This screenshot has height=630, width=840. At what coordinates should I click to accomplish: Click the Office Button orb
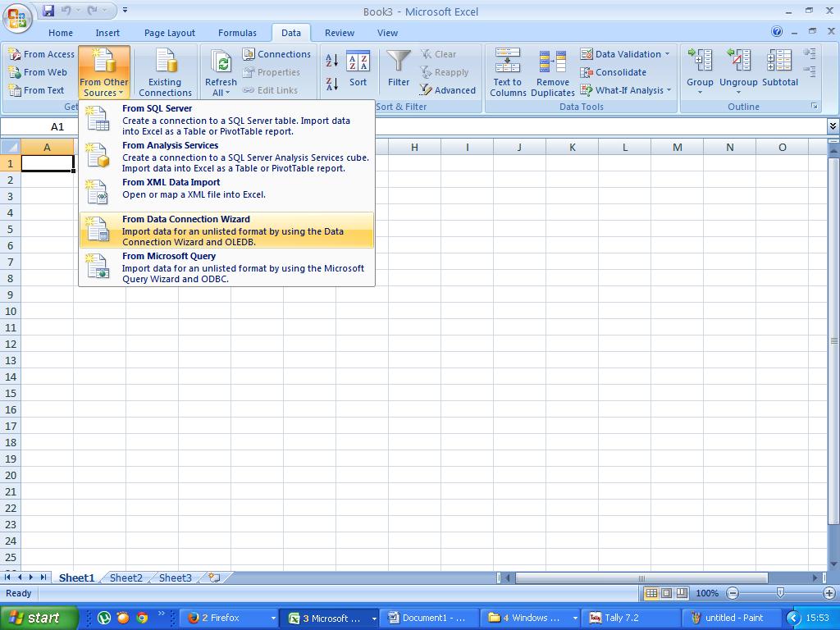[x=17, y=18]
